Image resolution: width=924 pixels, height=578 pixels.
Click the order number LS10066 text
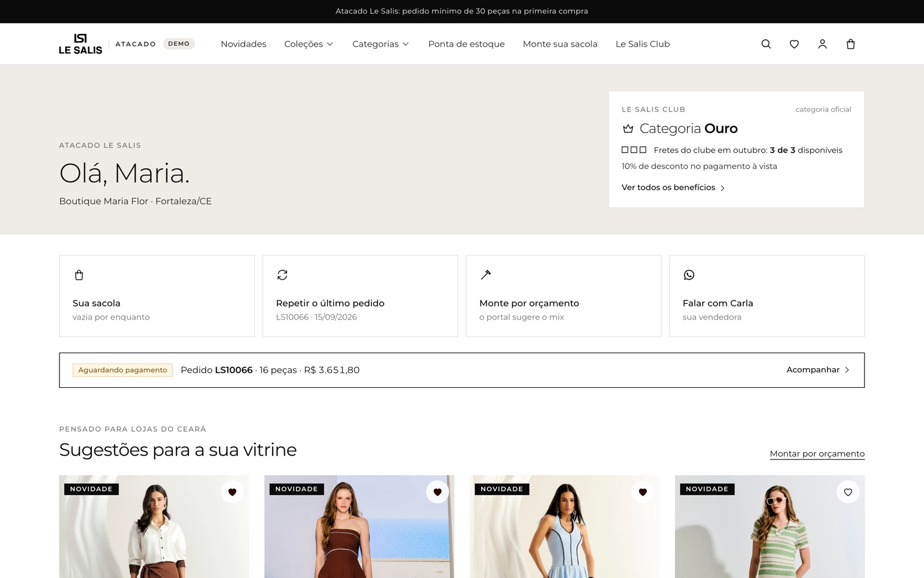(x=234, y=370)
